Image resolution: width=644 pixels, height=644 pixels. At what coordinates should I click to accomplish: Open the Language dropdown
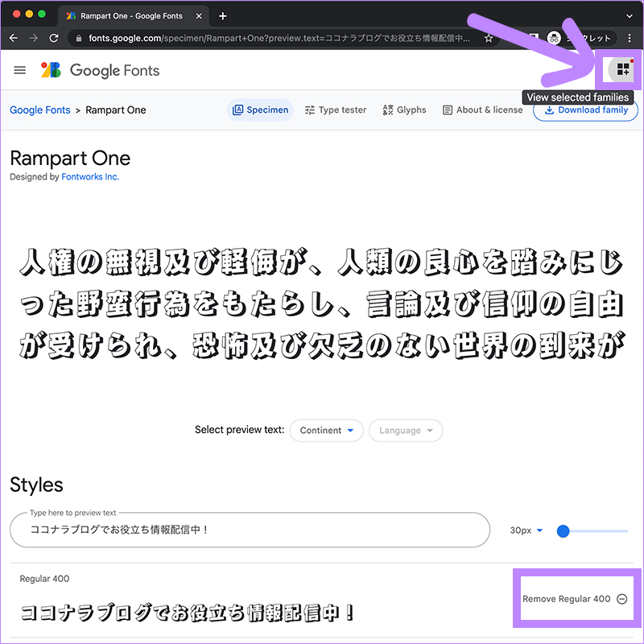coord(406,431)
